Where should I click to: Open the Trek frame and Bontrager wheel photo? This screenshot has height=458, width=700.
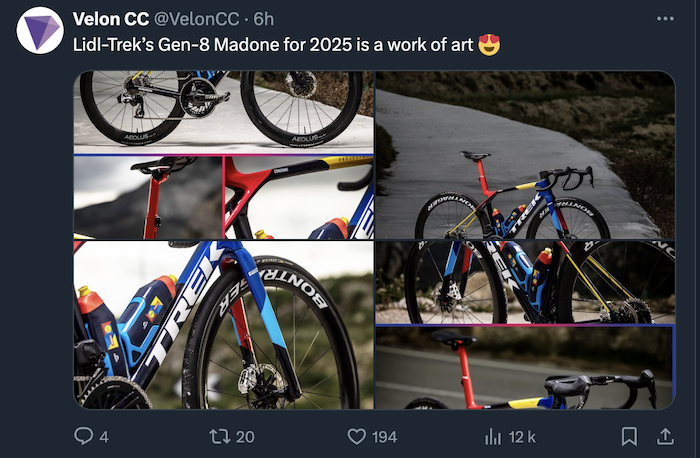[224, 324]
